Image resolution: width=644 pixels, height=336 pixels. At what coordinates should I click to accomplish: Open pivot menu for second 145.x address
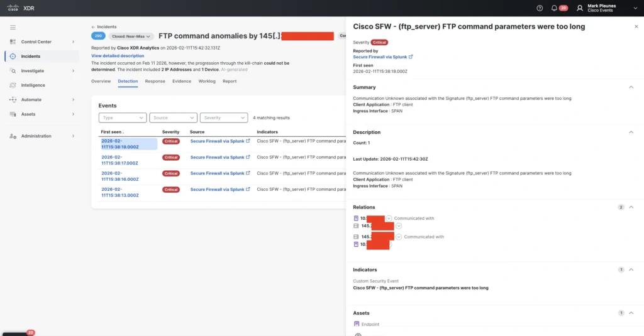pyautogui.click(x=398, y=237)
